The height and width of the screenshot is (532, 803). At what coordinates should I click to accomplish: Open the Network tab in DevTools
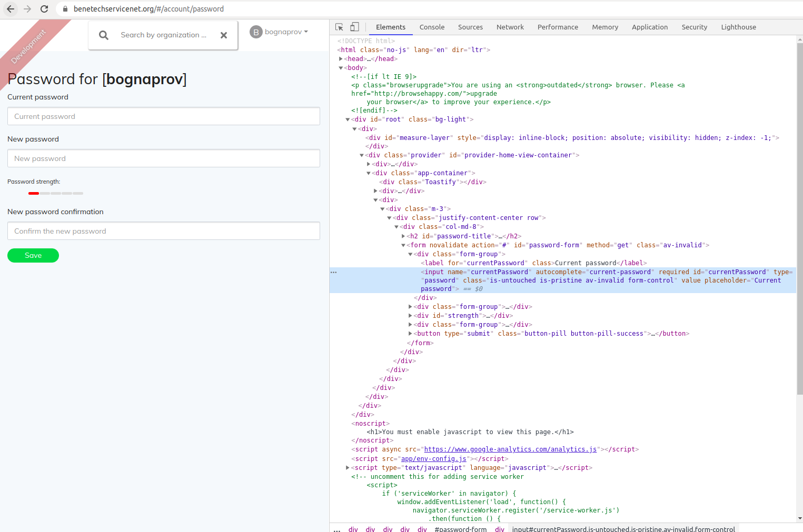(x=510, y=27)
